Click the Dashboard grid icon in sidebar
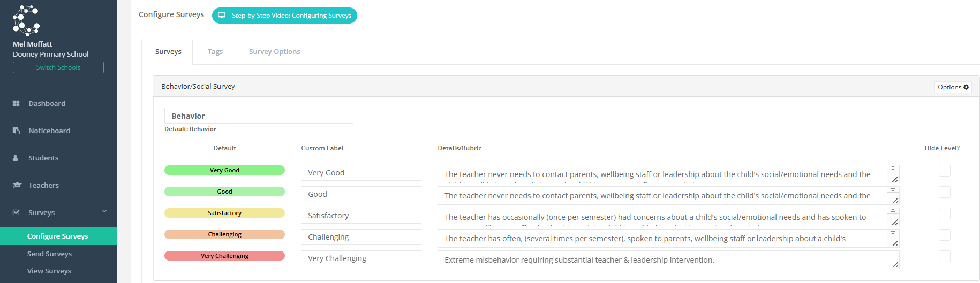Viewport: 980px width, 283px height. point(16,103)
